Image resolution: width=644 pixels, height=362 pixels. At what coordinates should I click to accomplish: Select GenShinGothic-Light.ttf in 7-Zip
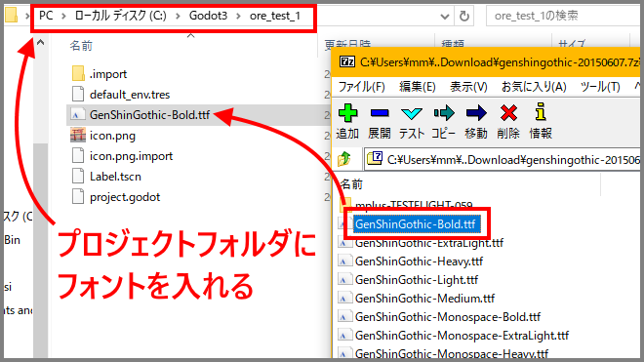point(417,280)
